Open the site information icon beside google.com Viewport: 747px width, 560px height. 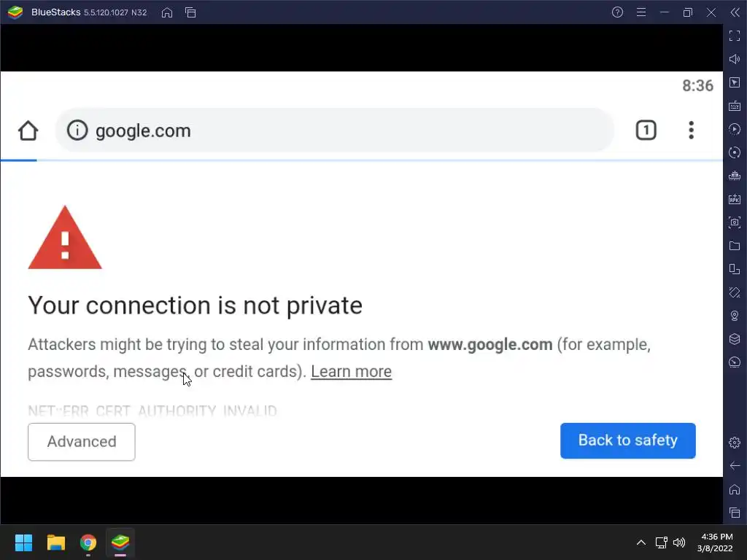pos(77,131)
